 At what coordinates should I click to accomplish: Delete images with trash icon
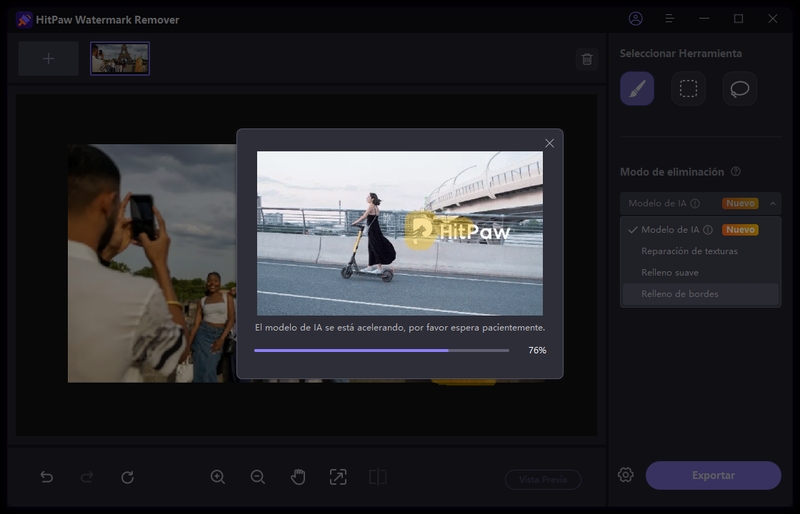587,59
